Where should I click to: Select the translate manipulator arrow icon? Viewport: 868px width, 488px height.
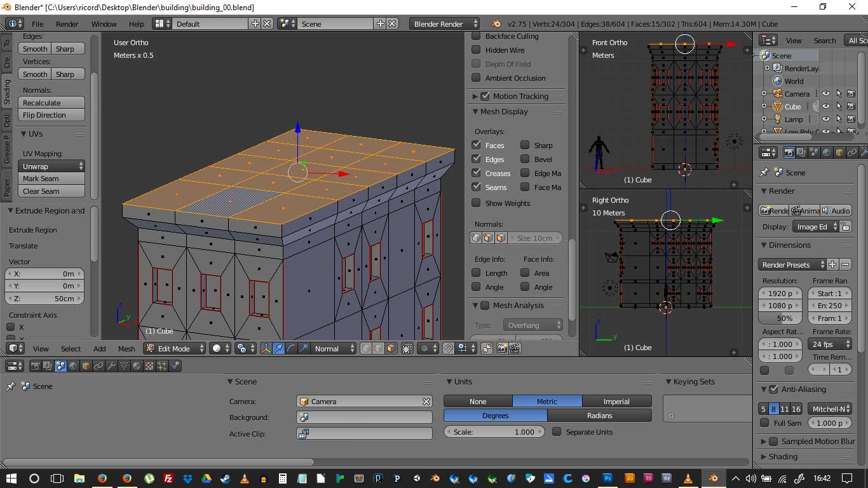click(x=278, y=348)
